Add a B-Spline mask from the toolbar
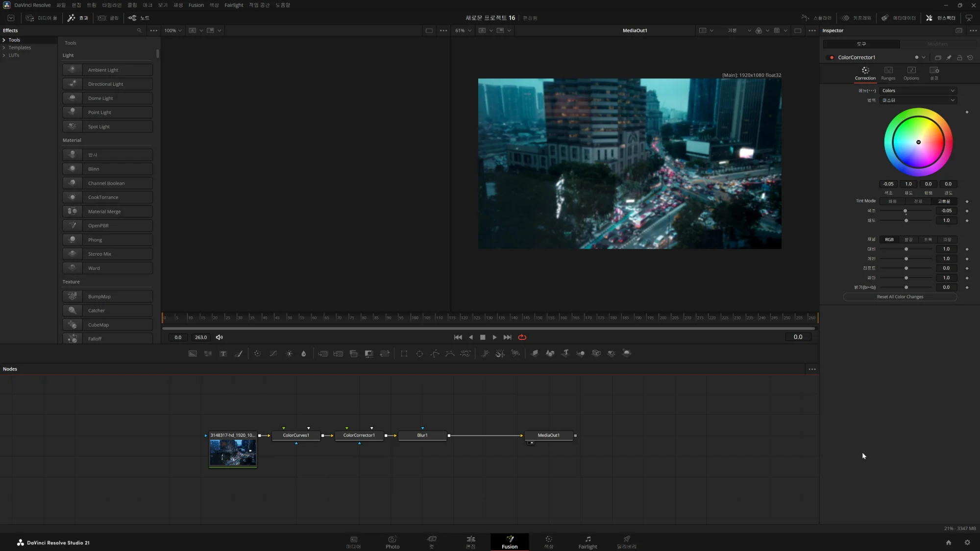 450,354
